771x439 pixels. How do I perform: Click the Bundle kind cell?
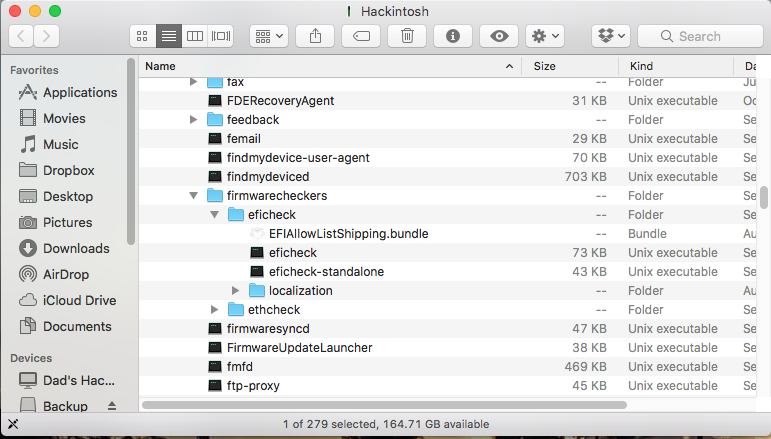pos(647,234)
